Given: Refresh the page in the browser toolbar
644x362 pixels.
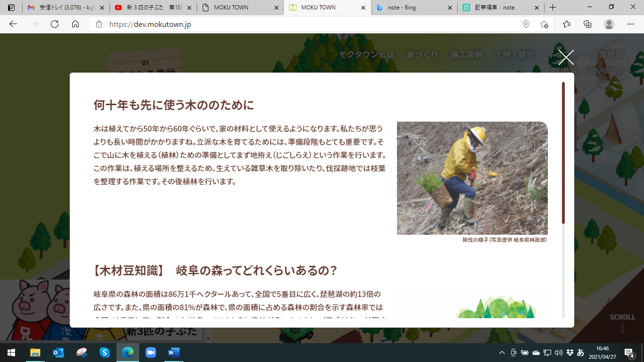Looking at the screenshot, I should point(55,24).
